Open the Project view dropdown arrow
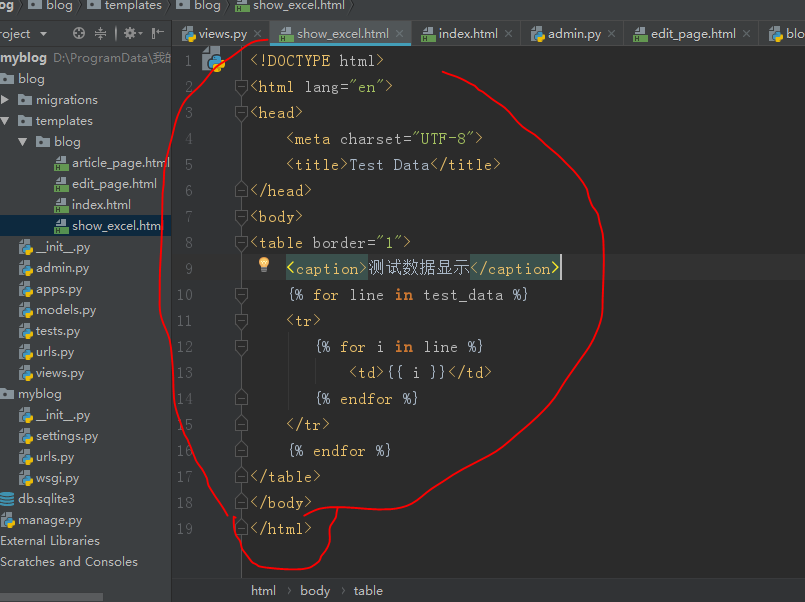This screenshot has height=602, width=805. (x=44, y=34)
